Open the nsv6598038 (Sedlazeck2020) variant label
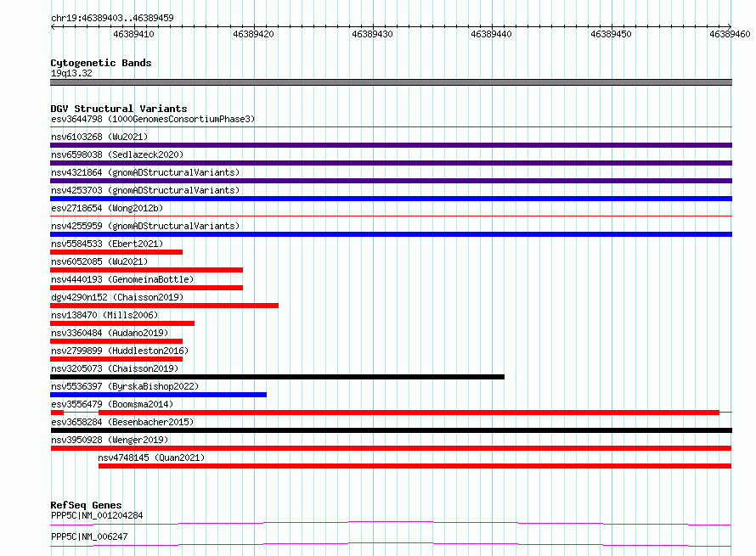756x556 pixels. click(x=117, y=154)
